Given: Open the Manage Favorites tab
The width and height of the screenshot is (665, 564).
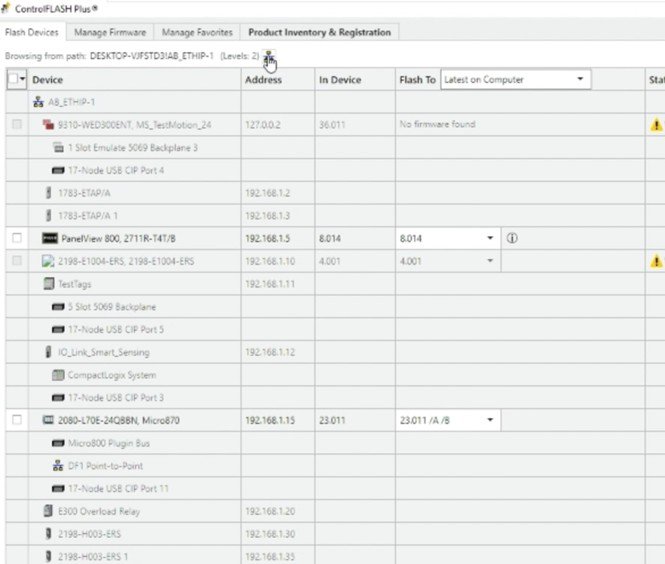Looking at the screenshot, I should 197,32.
